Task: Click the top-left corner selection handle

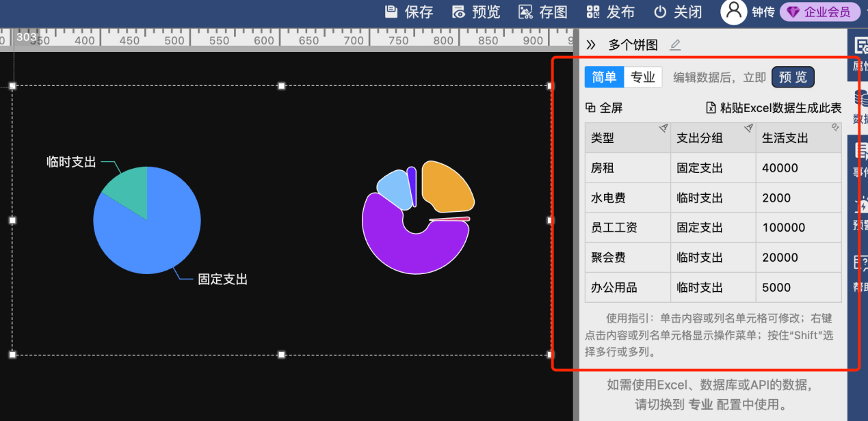Action: 12,86
